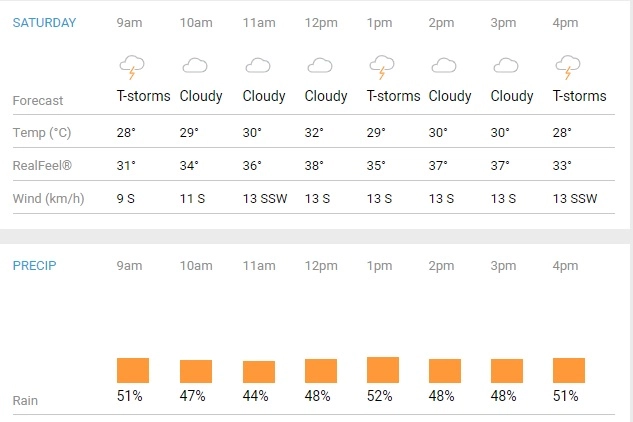
Task: Click the 9am rain bar at 51%
Action: tap(133, 370)
